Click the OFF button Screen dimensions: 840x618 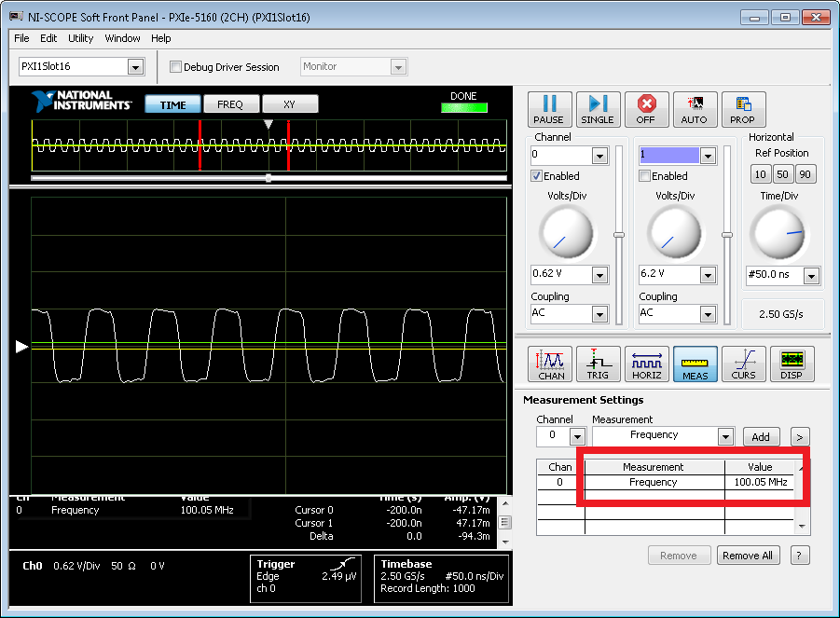(x=646, y=109)
